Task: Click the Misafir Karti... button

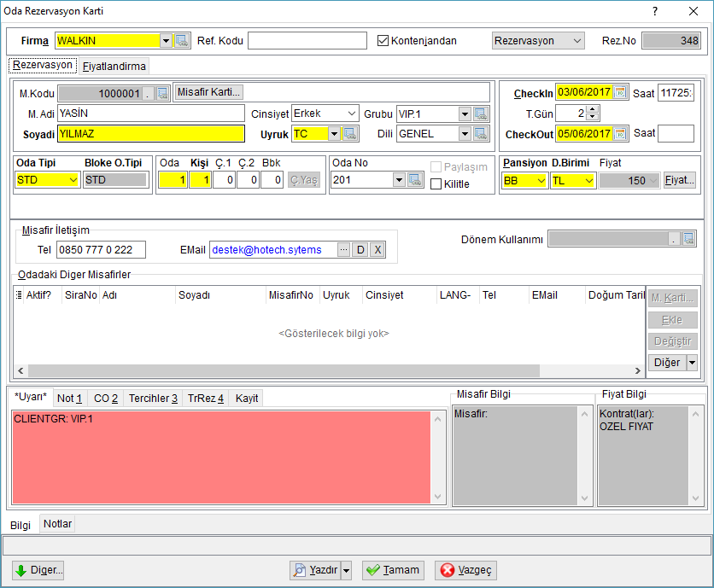Action: click(x=208, y=92)
